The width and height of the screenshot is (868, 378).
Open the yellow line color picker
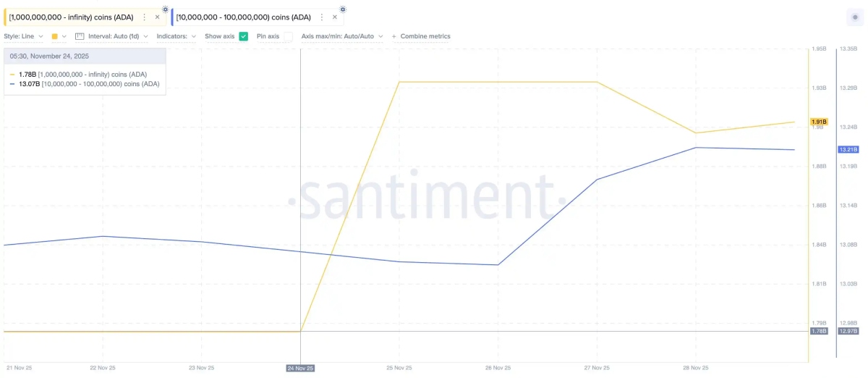tap(58, 36)
